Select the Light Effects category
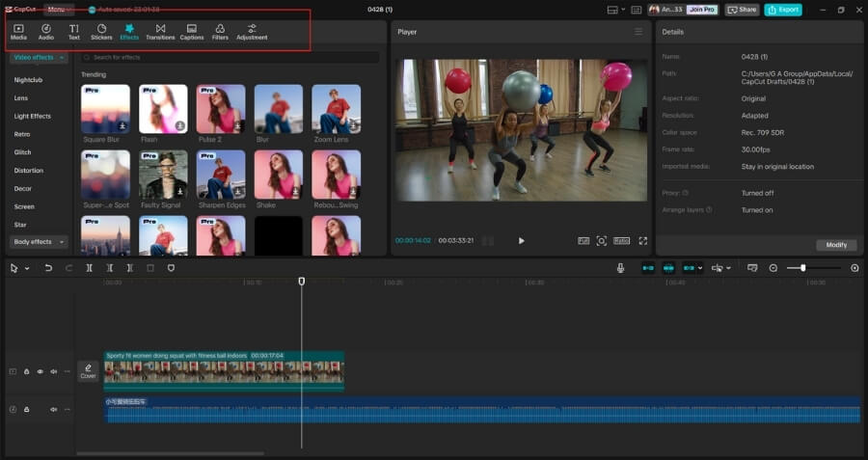Image resolution: width=868 pixels, height=460 pixels. [x=32, y=117]
